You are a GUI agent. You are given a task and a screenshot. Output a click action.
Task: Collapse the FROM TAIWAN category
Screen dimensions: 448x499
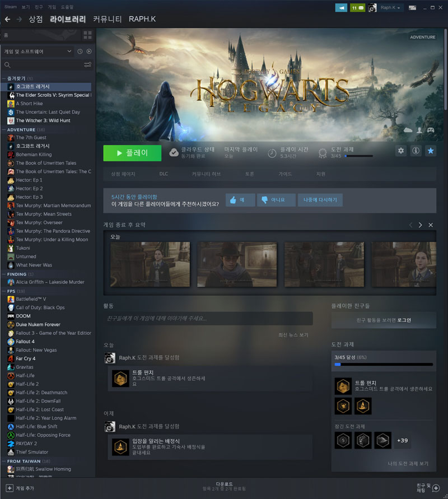click(x=4, y=461)
